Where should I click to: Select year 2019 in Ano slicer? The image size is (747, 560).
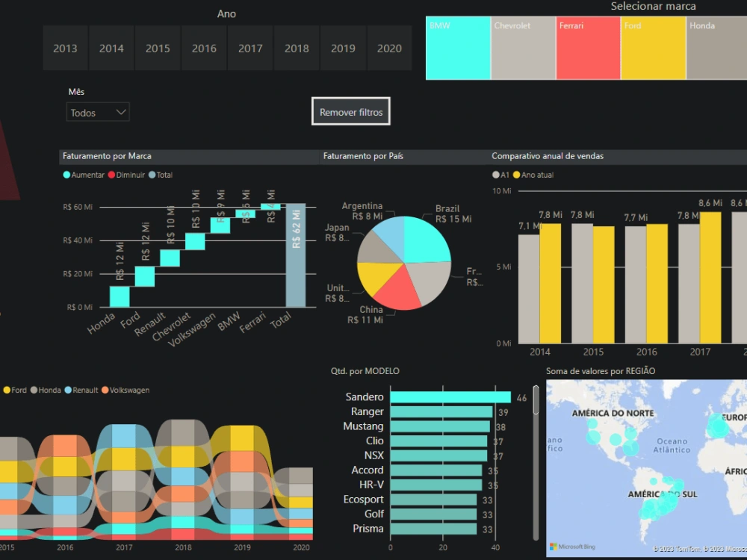point(343,48)
